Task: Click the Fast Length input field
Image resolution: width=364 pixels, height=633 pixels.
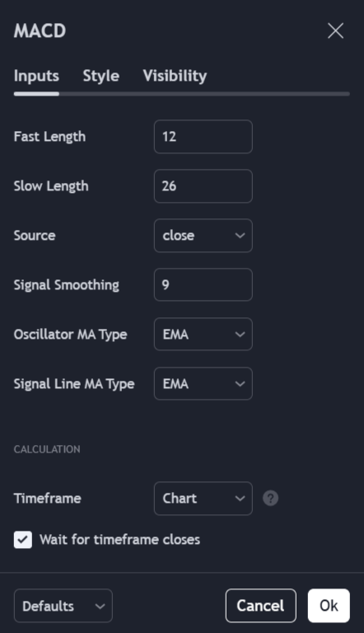Action: 203,137
